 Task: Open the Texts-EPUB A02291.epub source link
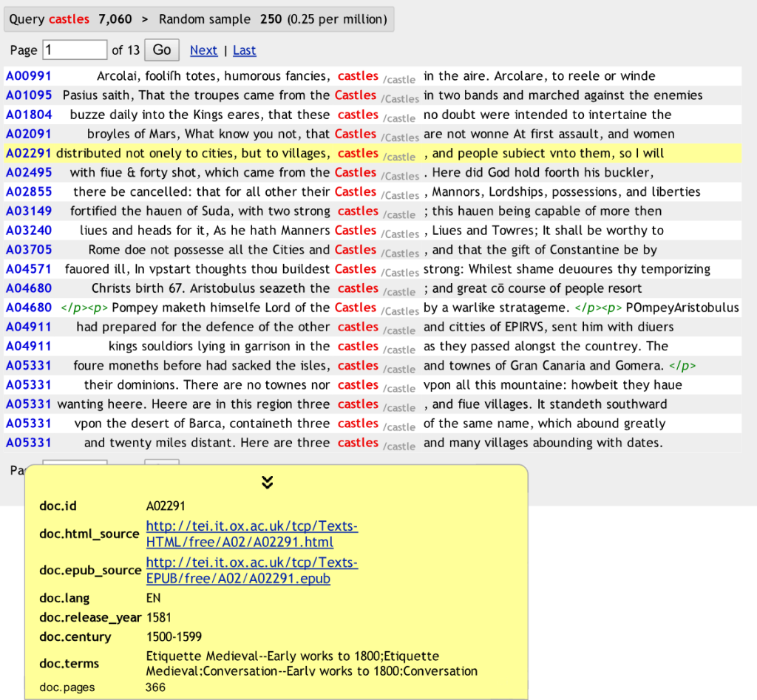click(x=251, y=571)
